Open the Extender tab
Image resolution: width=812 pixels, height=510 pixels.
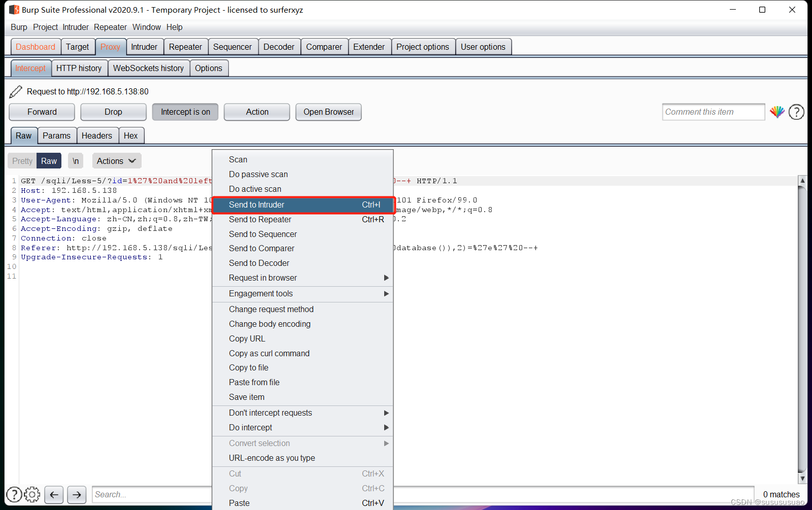(x=369, y=47)
